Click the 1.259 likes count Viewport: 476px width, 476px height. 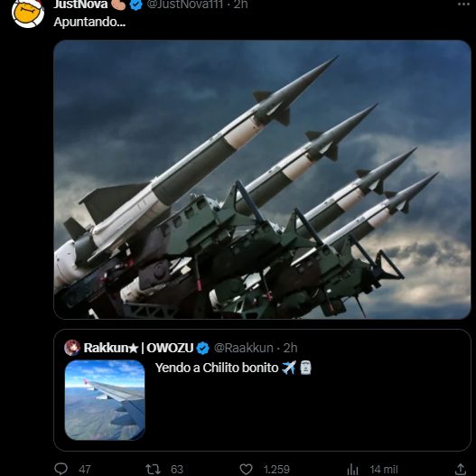click(276, 470)
